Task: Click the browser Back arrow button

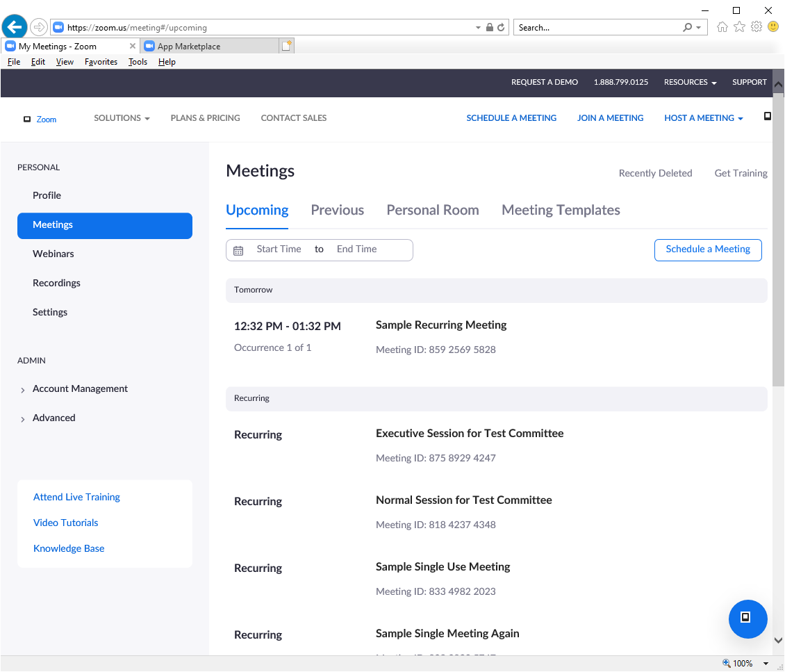Action: (15, 26)
